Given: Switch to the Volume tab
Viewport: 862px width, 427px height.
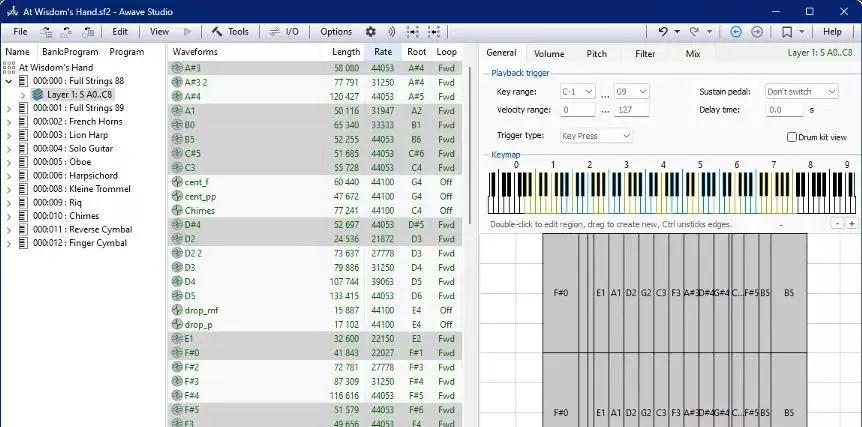Looking at the screenshot, I should pos(549,54).
